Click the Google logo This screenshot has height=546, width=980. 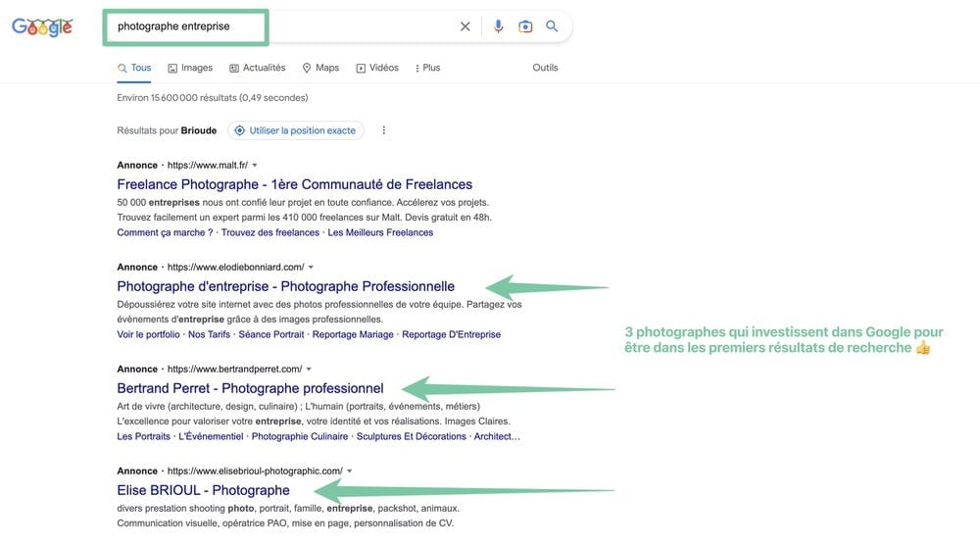42,26
